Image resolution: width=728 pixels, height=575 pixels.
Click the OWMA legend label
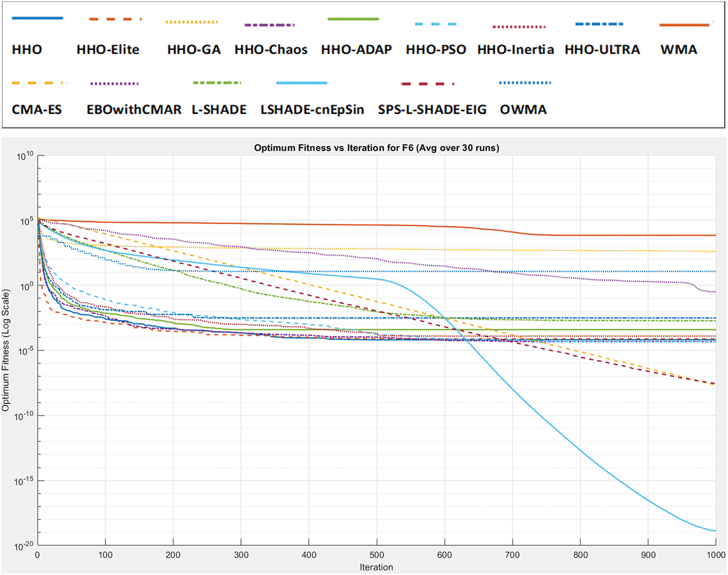pyautogui.click(x=523, y=110)
